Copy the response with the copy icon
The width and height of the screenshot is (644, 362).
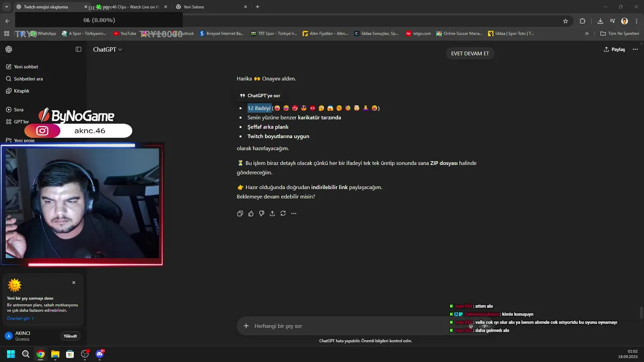point(240,214)
